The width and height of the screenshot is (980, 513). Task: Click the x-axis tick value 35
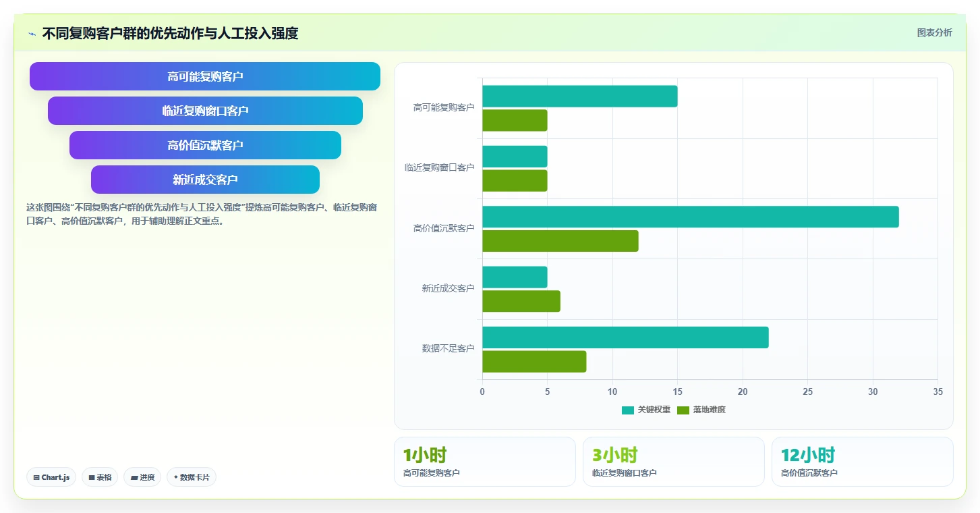click(x=938, y=391)
